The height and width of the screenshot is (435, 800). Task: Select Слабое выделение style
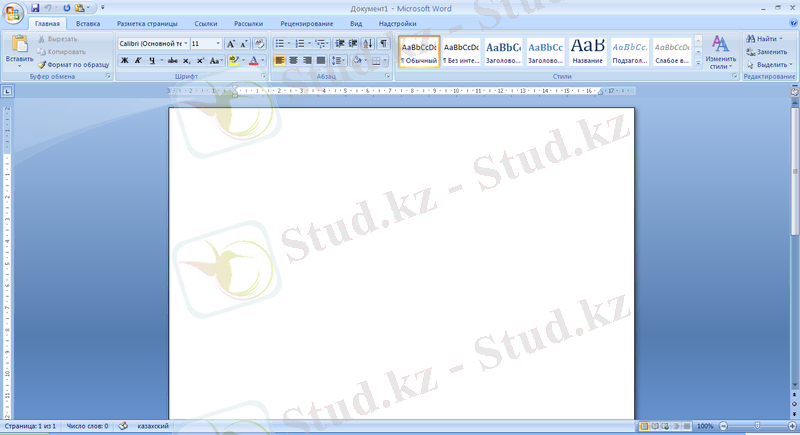[672, 52]
